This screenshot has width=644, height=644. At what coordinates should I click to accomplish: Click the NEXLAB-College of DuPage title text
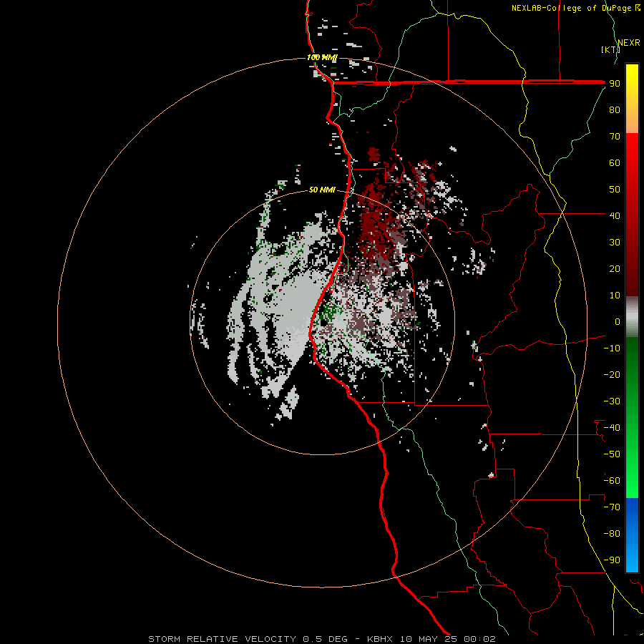[575, 8]
